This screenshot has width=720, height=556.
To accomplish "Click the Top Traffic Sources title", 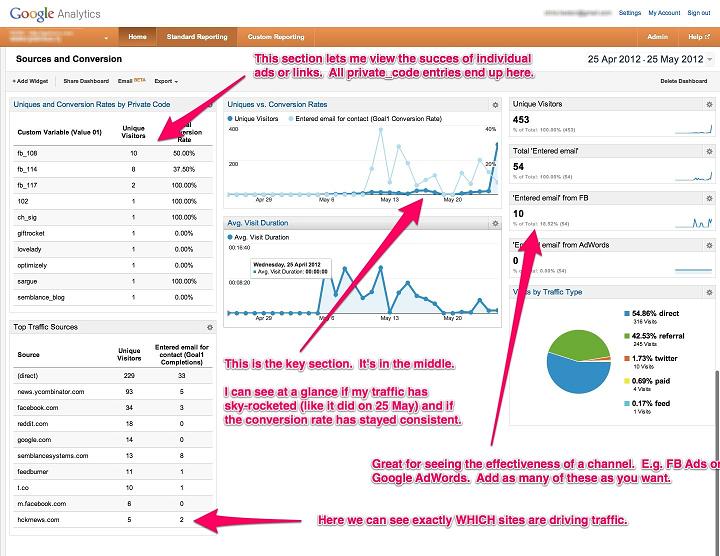I will (45, 327).
